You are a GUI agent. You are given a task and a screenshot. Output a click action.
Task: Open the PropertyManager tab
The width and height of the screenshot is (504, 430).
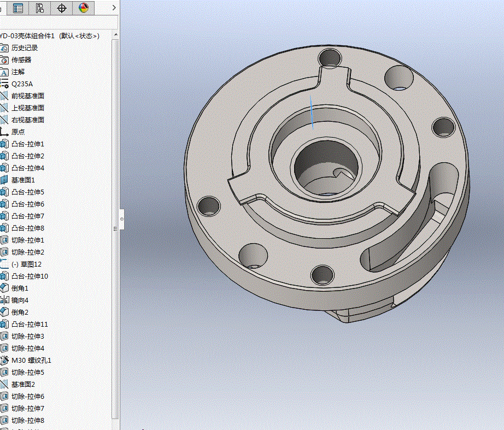click(x=18, y=8)
